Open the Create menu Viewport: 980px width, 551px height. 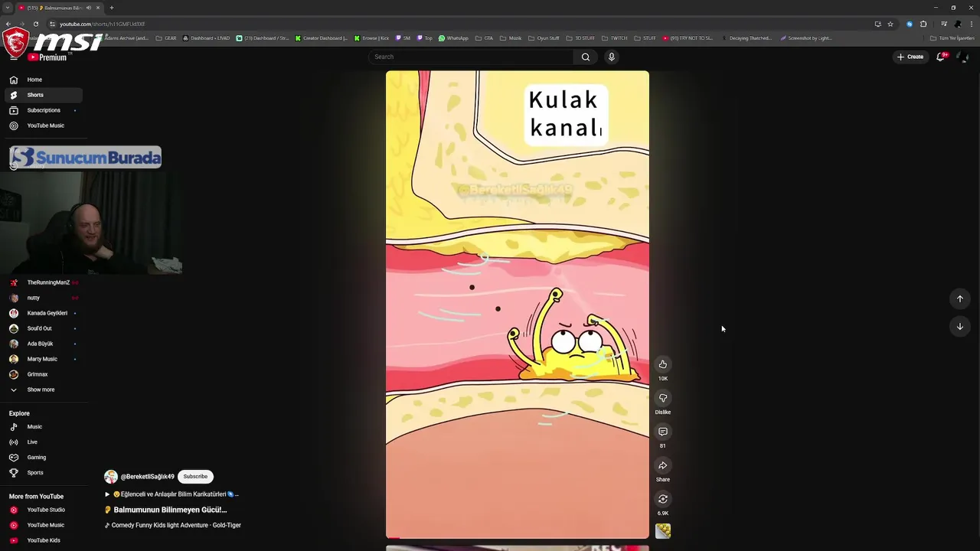910,57
